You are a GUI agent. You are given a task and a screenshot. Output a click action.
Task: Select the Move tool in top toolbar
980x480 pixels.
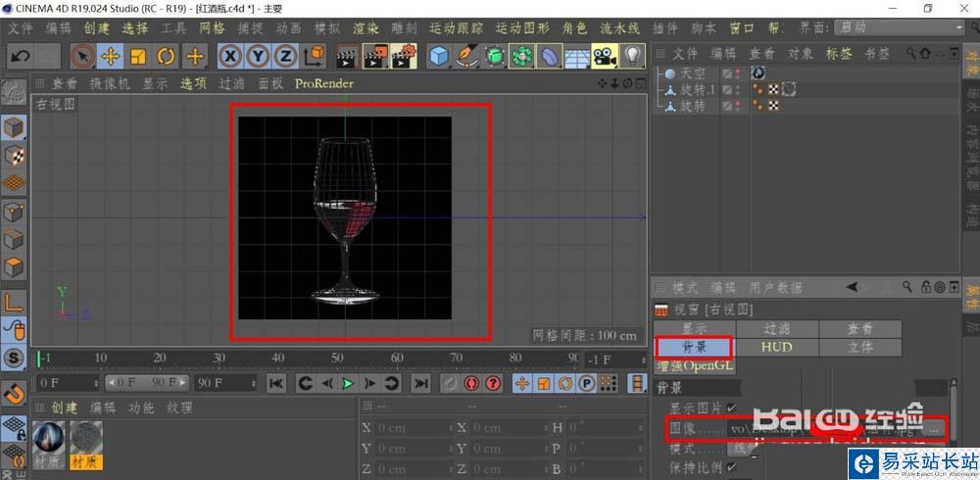(x=111, y=56)
